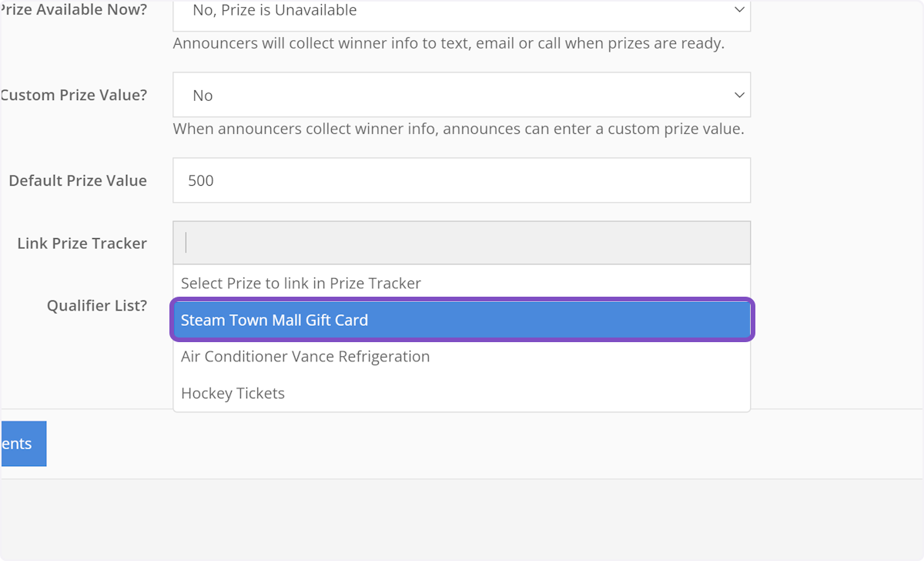924x561 pixels.
Task: Click the Default Prize Value input field
Action: click(x=460, y=180)
